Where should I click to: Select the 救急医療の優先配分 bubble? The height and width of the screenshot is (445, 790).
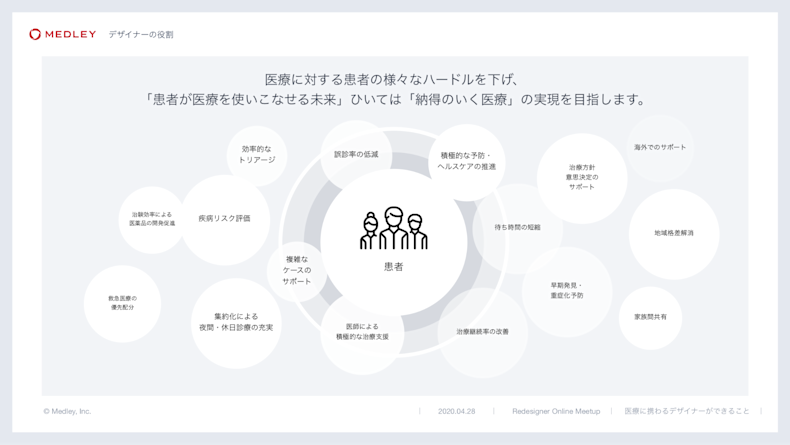[122, 303]
